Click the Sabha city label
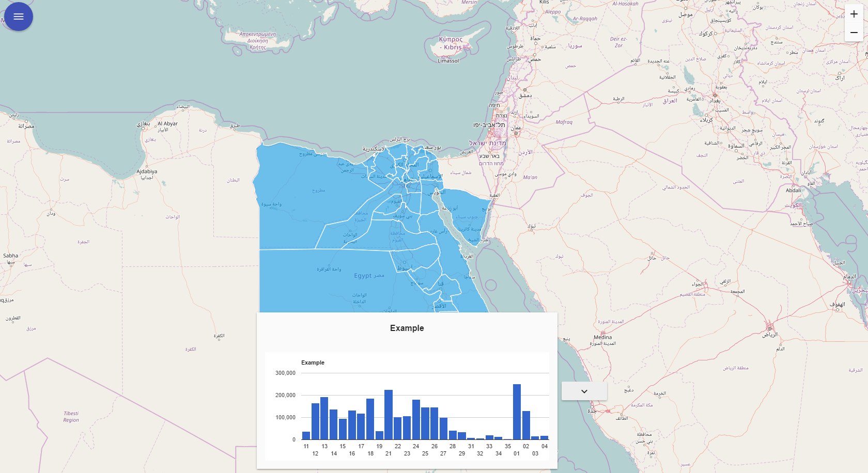Viewport: 868px width, 473px height. 10,256
